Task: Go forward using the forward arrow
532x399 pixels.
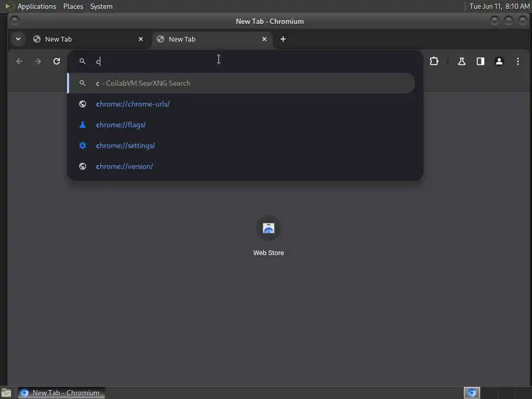Action: pyautogui.click(x=38, y=61)
